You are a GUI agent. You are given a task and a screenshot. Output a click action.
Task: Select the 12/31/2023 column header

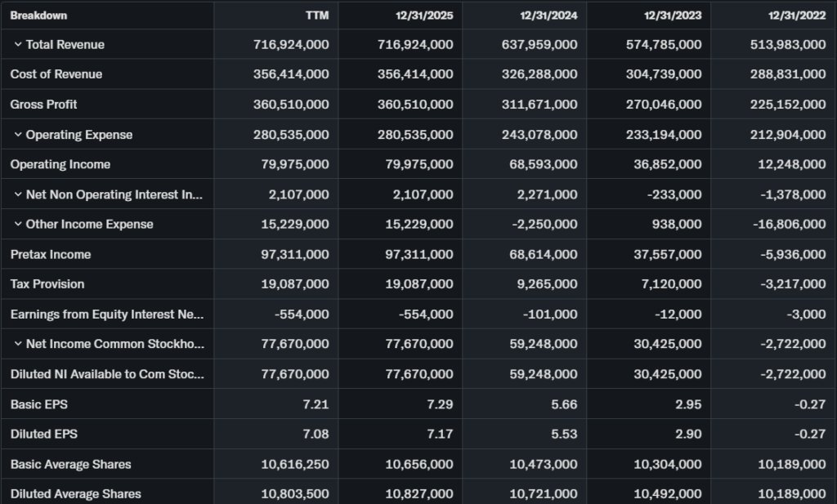[x=672, y=16]
